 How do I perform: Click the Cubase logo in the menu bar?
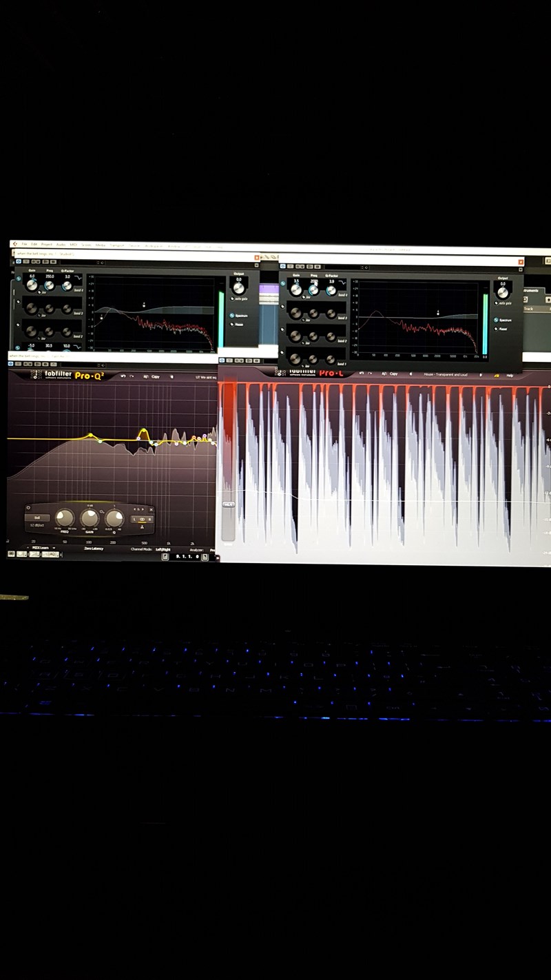pos(14,244)
